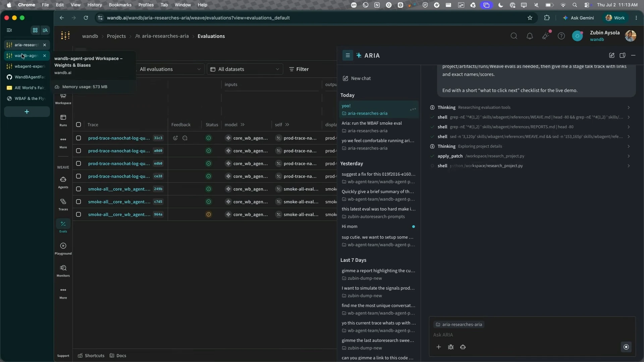644x362 pixels.
Task: Open the Bookmarks menu
Action: 120,5
